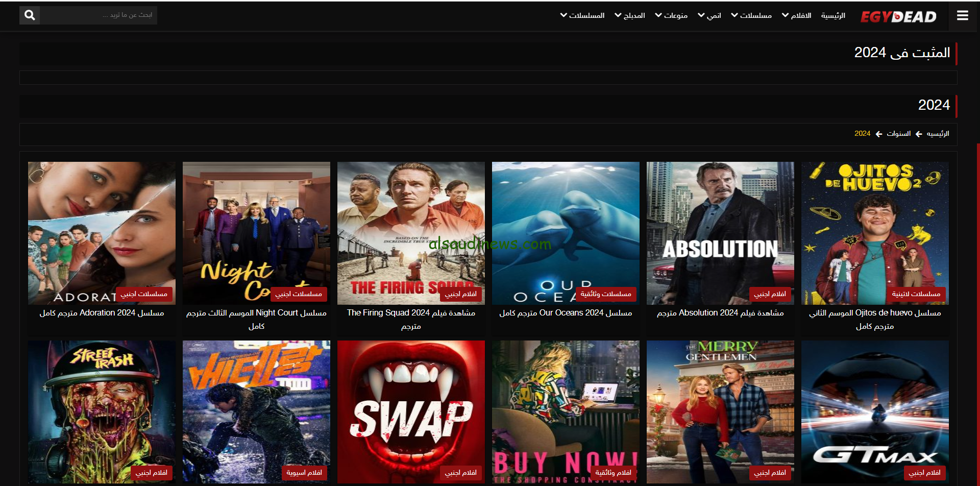Click مسلسلات اجنبي tag on Night Court
Image resolution: width=980 pixels, height=486 pixels.
coord(299,294)
